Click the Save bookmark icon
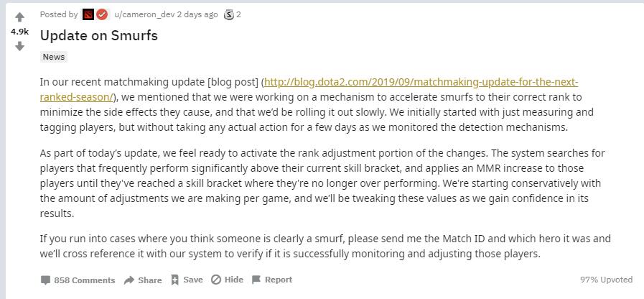The height and width of the screenshot is (299, 644). (x=175, y=280)
